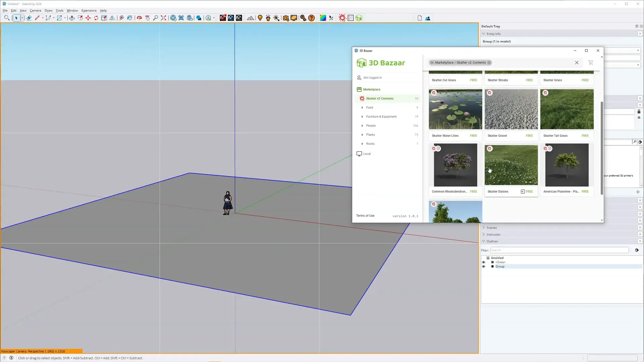Open dropdown arrow next to Arc tool
Image resolution: width=644 pixels, height=362 pixels.
click(54, 18)
